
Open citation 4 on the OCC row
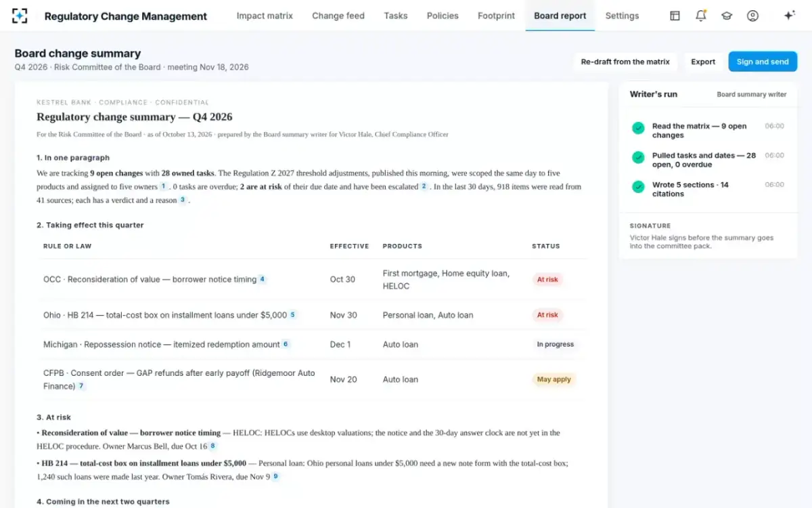point(263,279)
